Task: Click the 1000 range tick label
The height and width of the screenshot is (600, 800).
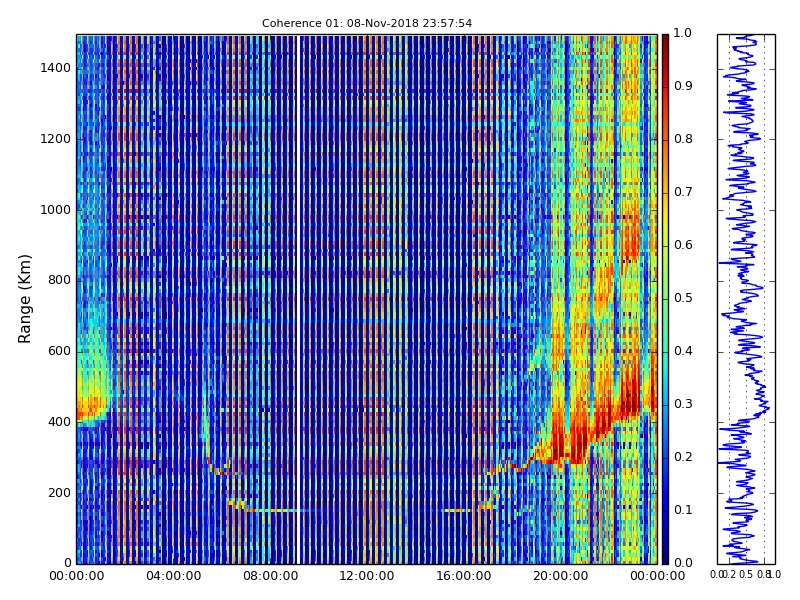Action: pos(56,210)
